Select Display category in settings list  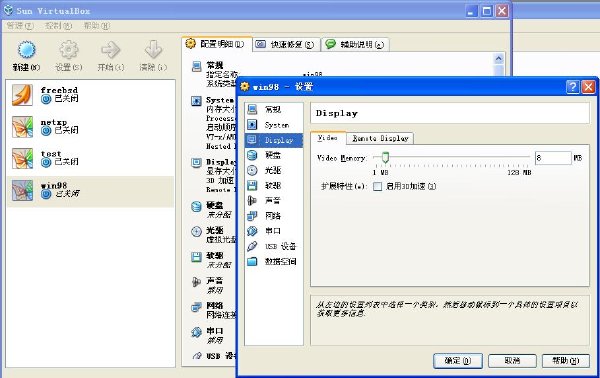[274, 140]
